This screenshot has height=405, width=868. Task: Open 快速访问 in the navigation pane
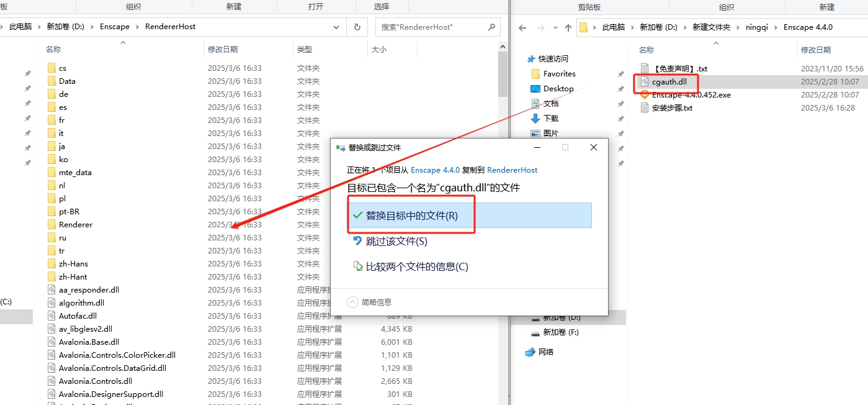553,59
